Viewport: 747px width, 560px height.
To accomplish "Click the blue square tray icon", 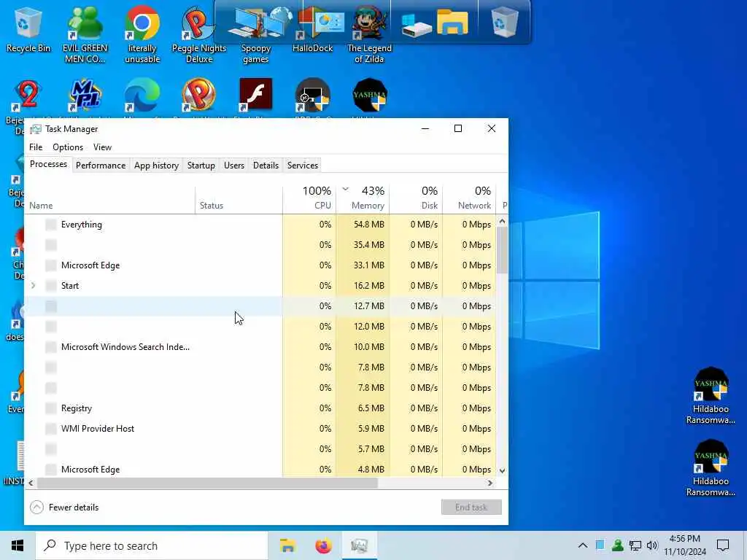I will tap(600, 545).
